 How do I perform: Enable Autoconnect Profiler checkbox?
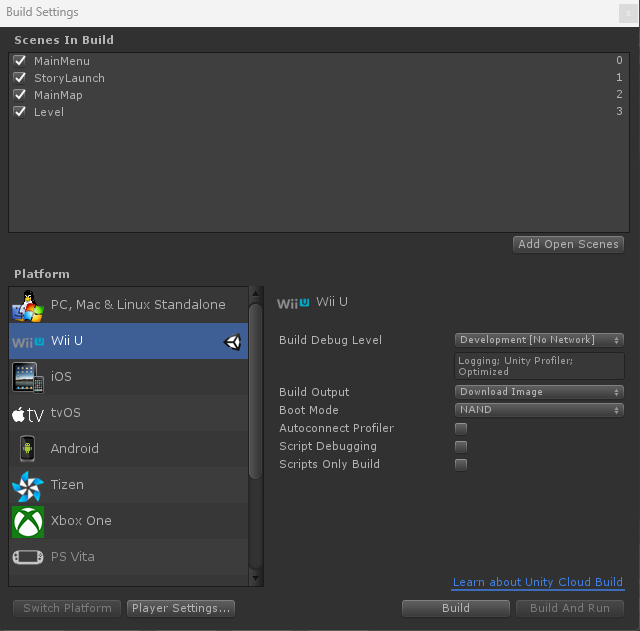[461, 429]
